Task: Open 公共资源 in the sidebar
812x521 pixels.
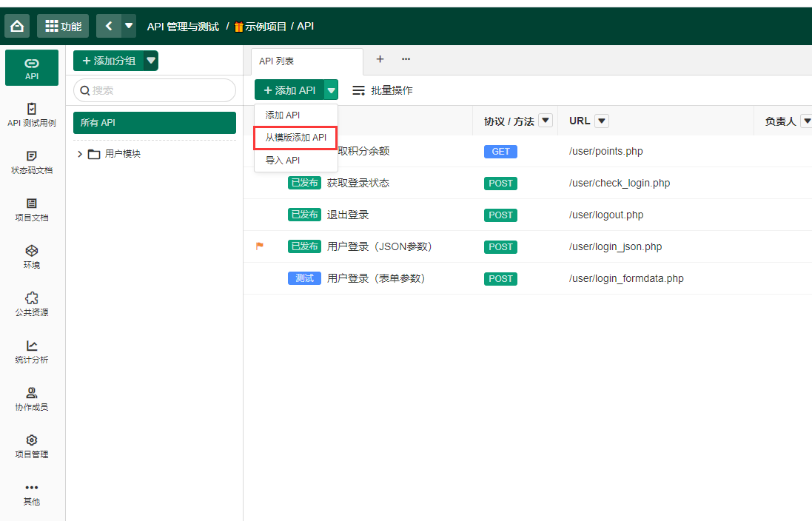Action: pyautogui.click(x=31, y=304)
